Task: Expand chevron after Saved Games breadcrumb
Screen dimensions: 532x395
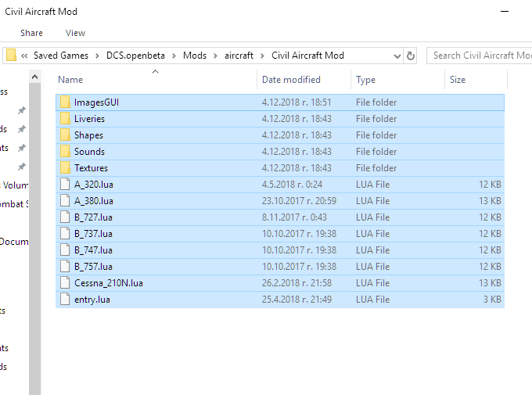Action: tap(97, 56)
